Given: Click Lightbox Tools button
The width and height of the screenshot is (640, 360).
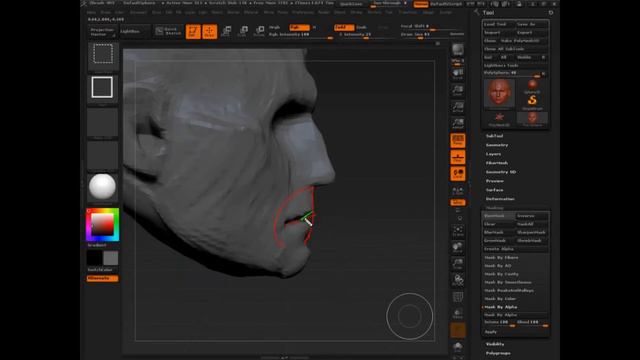Looking at the screenshot, I should [515, 65].
